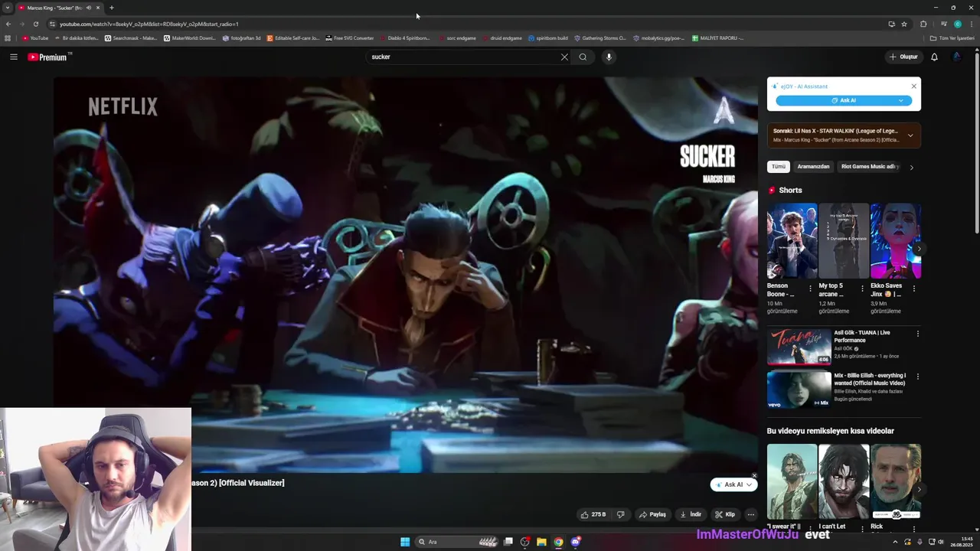980x551 pixels.
Task: Open the bookmarks apps grid
Action: pos(8,37)
